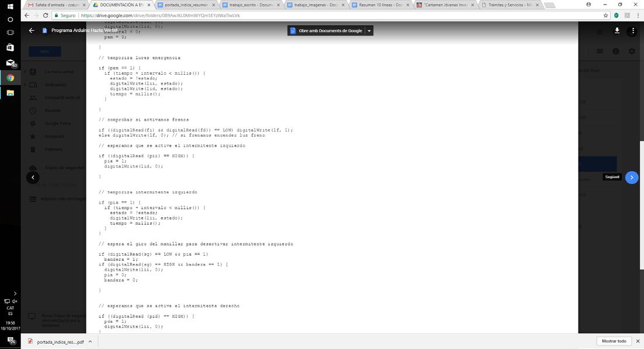Viewport: 644px width, 349px height.
Task: Open with Google Docs via 'Obre amb Documents de Google'
Action: [326, 31]
